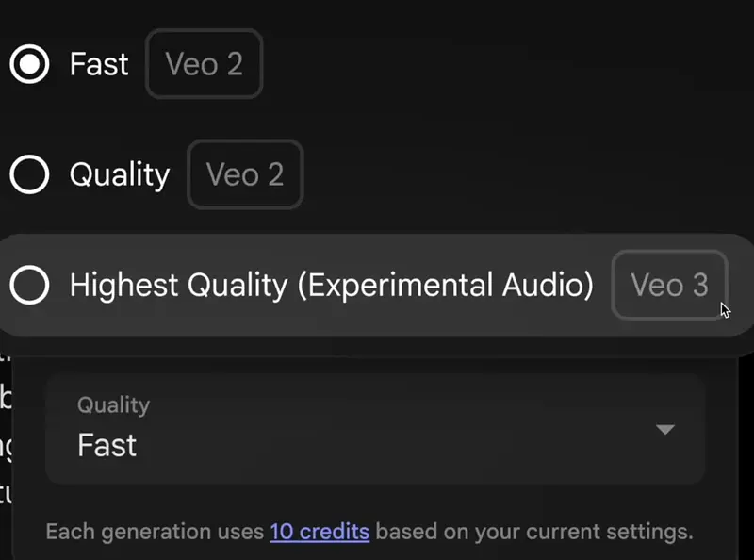Click the '(Experimental Audio)' text

coord(446,285)
